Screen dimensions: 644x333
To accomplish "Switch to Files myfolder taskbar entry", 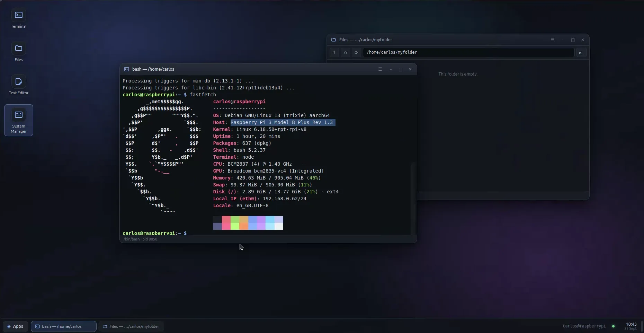I will [131, 326].
